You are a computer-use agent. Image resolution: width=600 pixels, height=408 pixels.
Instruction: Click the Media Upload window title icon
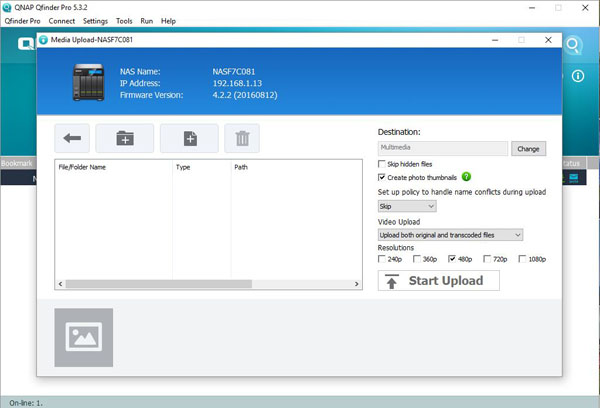coord(44,40)
